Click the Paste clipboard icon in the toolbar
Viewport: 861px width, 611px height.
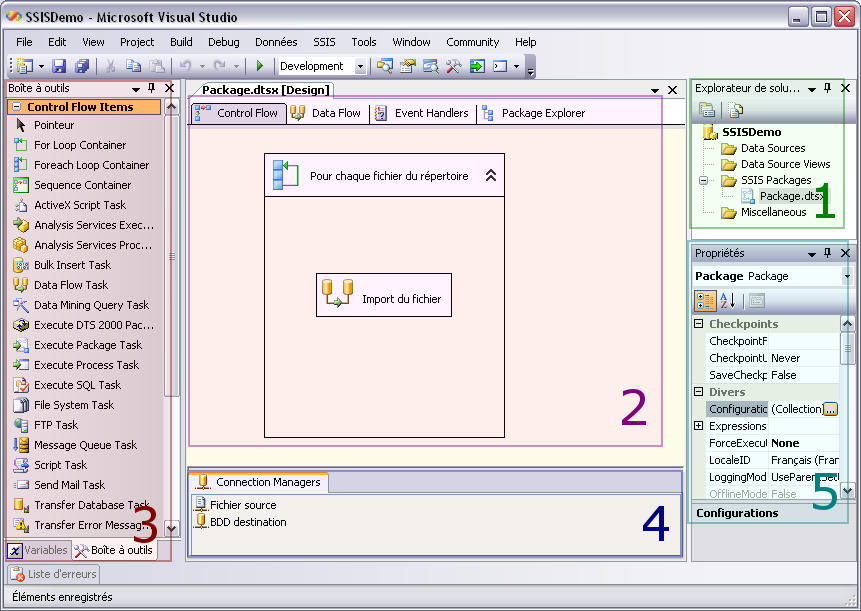(157, 66)
